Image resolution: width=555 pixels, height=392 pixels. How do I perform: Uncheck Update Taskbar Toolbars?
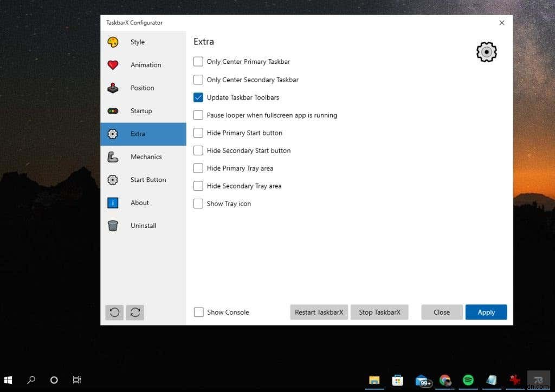198,97
